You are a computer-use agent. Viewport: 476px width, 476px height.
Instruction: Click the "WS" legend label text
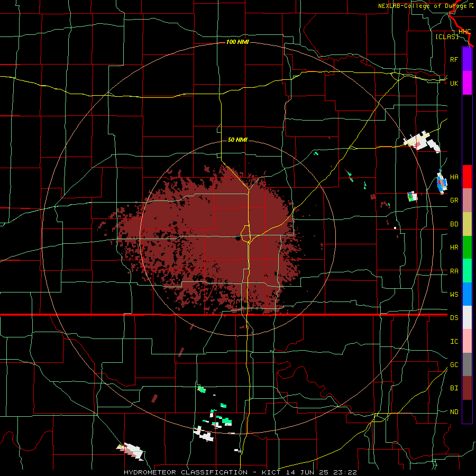point(454,295)
